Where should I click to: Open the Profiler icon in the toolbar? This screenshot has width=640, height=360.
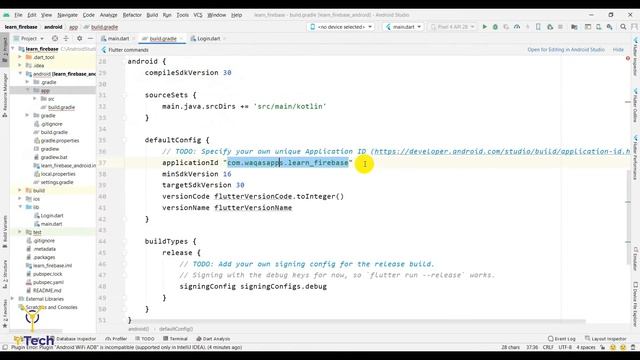(517, 27)
